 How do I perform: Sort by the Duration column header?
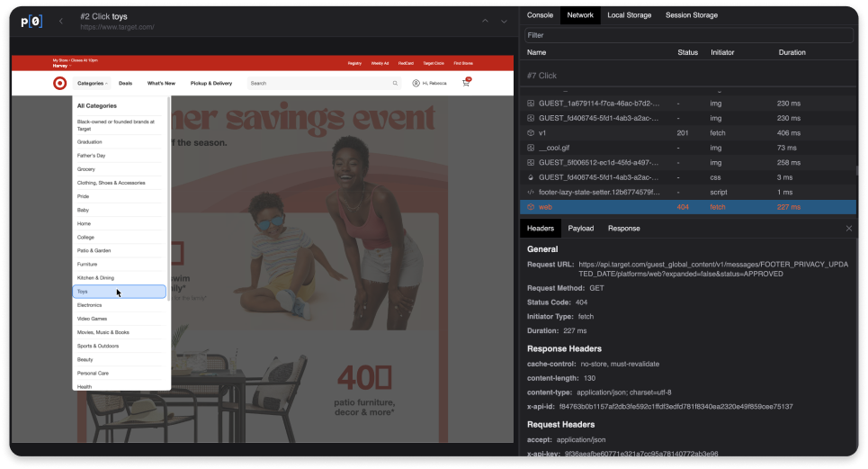pos(792,52)
